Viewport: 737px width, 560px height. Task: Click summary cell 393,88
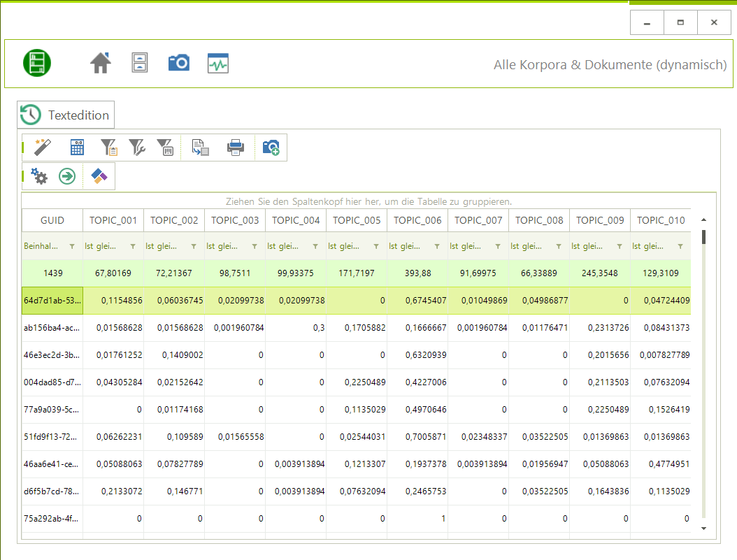(417, 273)
